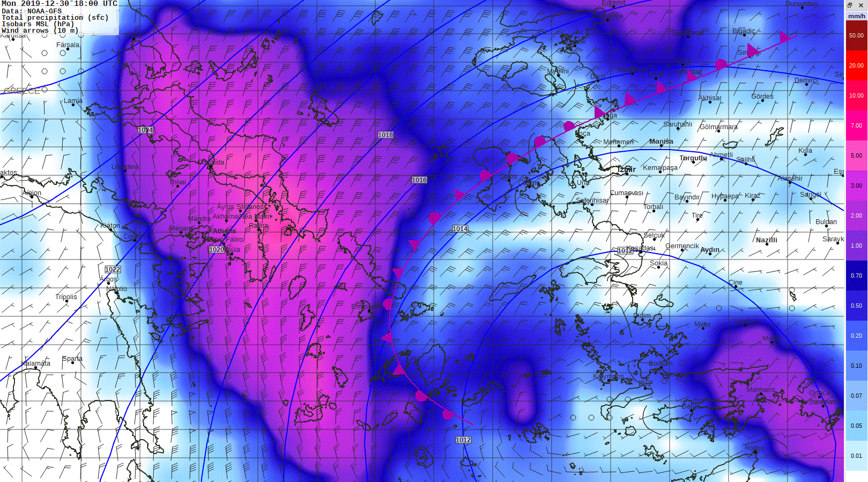Viewport: 868px width, 482px height.
Task: Select the Athens city label
Action: [224, 231]
